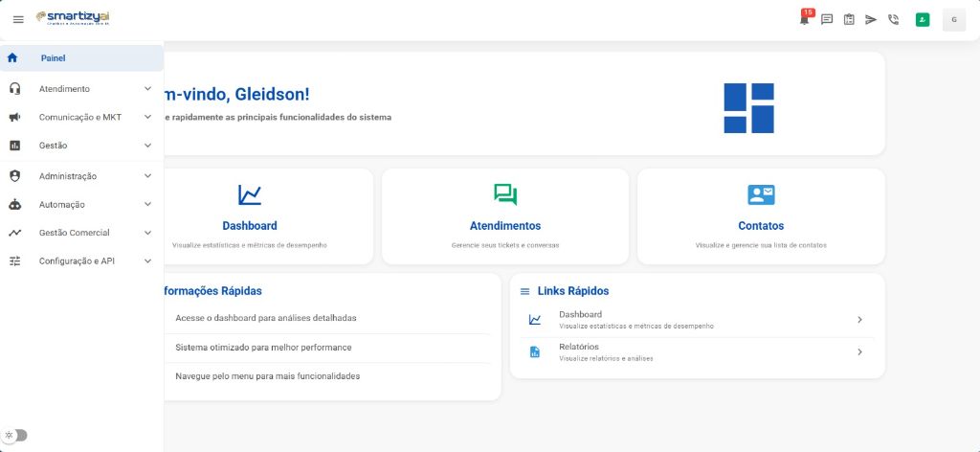
Task: Open the internal chat message icon
Action: tap(827, 19)
